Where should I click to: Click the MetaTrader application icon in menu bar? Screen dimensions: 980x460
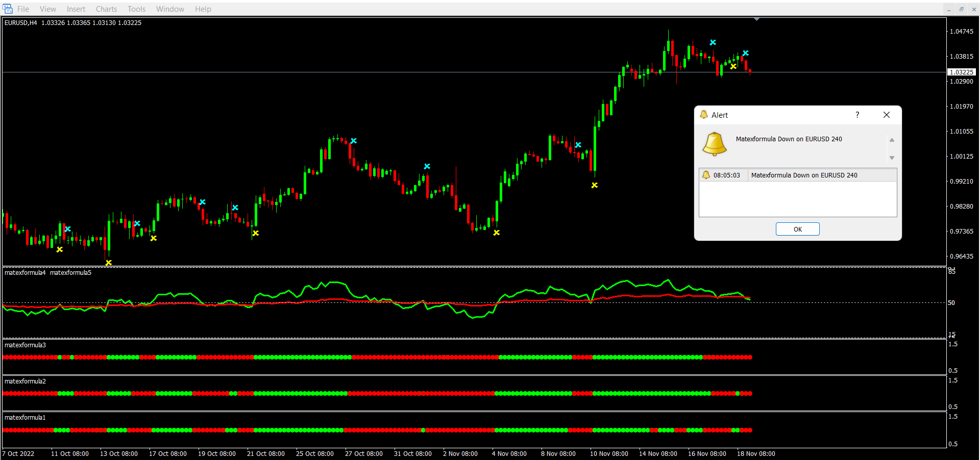(8, 9)
